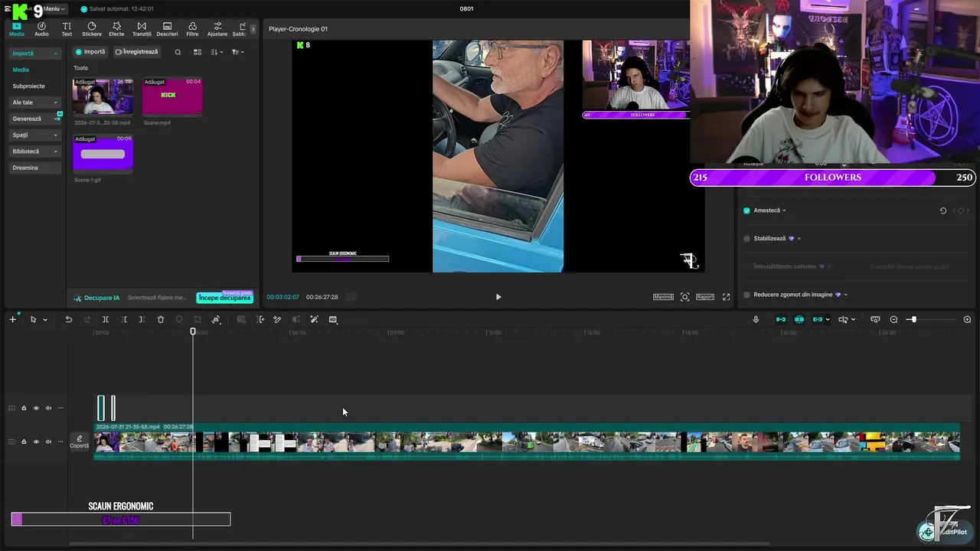Click the search icon in media panel

point(178,52)
